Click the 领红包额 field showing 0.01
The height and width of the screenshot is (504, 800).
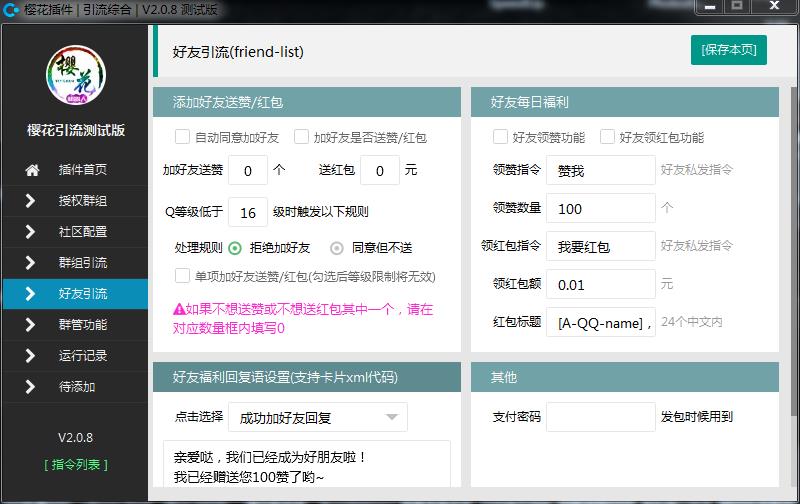coord(601,284)
